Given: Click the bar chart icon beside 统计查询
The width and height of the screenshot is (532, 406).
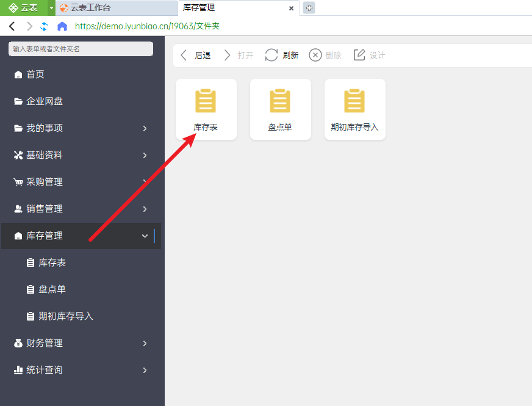Looking at the screenshot, I should pyautogui.click(x=18, y=370).
